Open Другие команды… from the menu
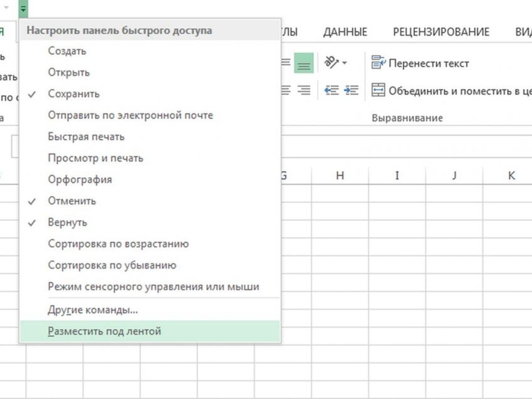532x399 pixels. 93,310
